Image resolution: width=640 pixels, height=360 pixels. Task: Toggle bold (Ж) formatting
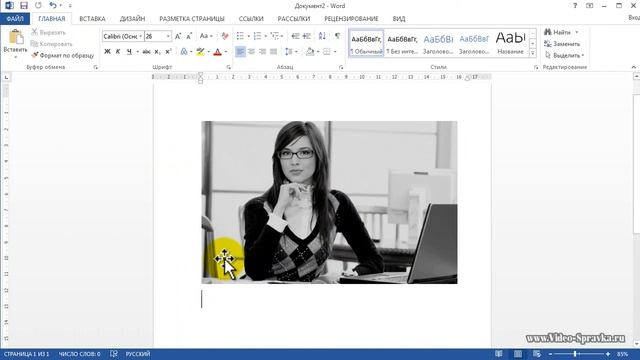[x=107, y=51]
